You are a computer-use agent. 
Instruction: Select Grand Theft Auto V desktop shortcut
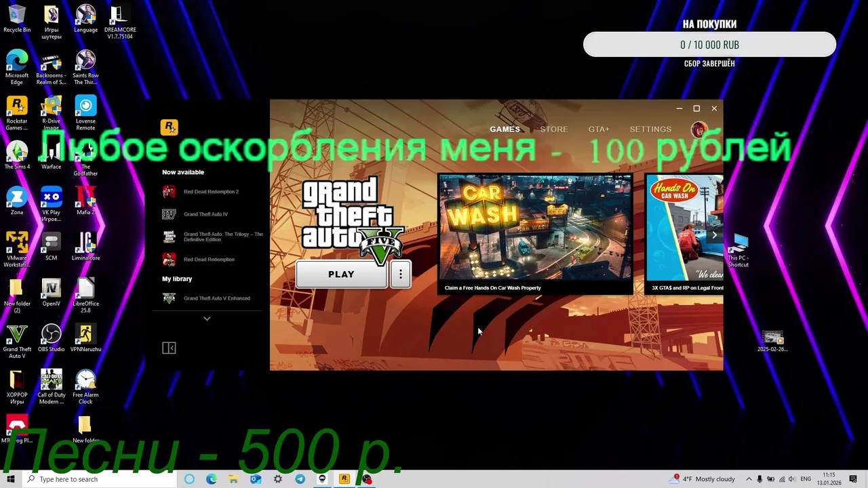[17, 341]
